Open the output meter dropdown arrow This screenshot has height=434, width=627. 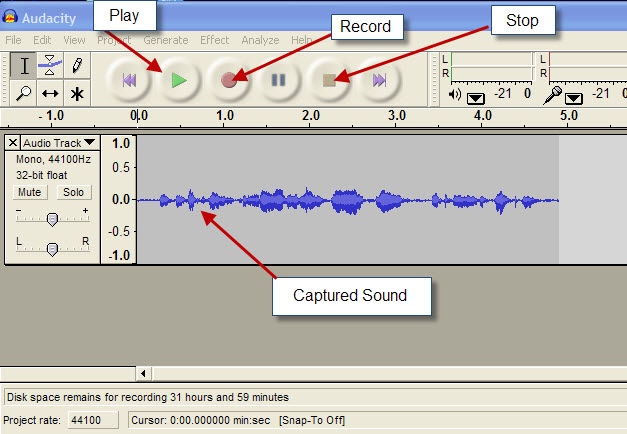tap(476, 98)
